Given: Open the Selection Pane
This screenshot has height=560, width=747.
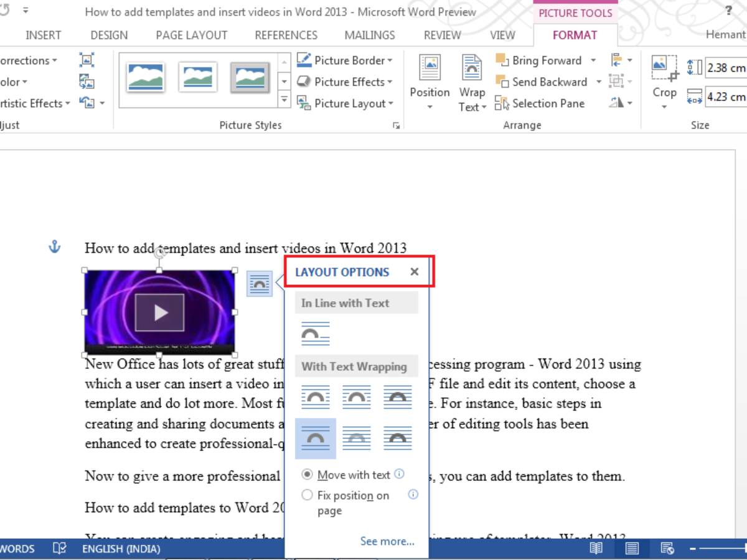Looking at the screenshot, I should (x=540, y=103).
